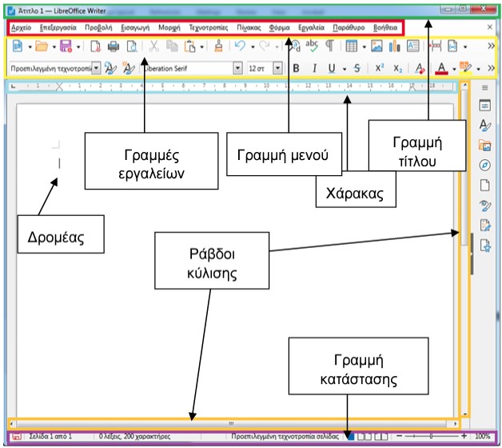Click the zoom slider in status bar
This screenshot has height=448, width=502.
pyautogui.click(x=431, y=436)
